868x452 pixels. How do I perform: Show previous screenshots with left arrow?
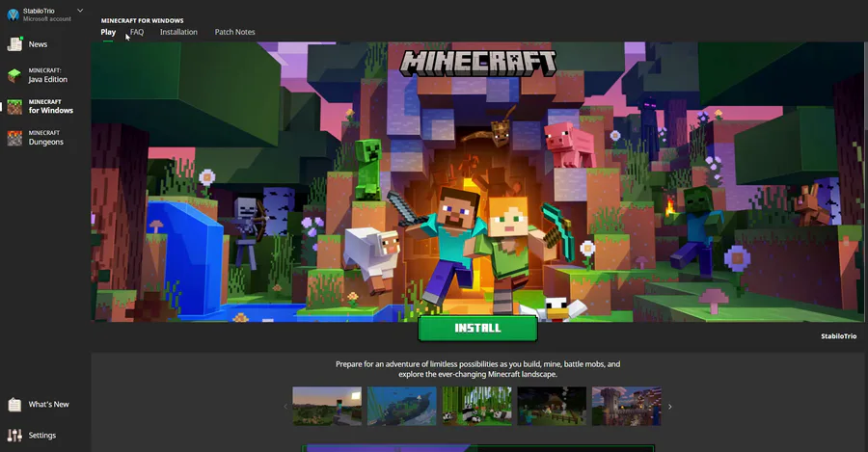(285, 407)
